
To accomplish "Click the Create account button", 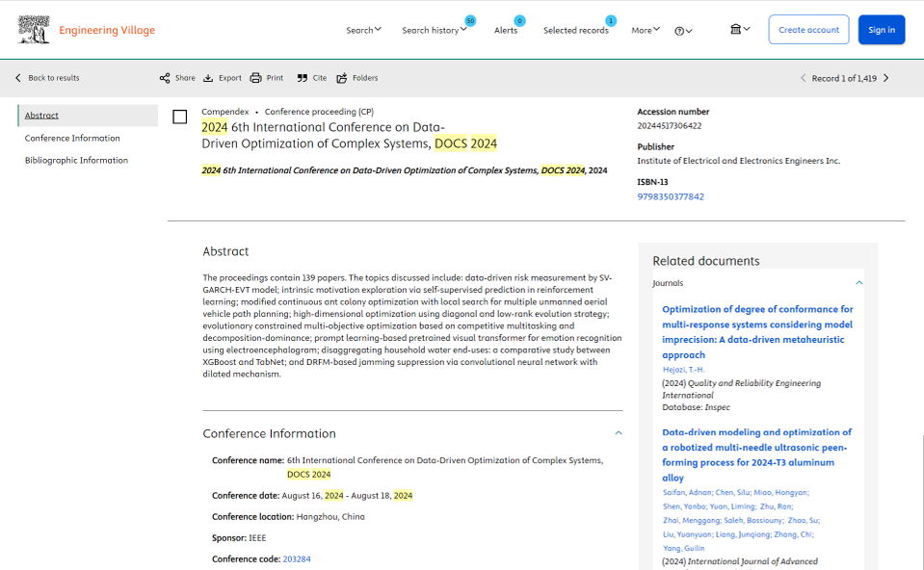I will (x=808, y=30).
